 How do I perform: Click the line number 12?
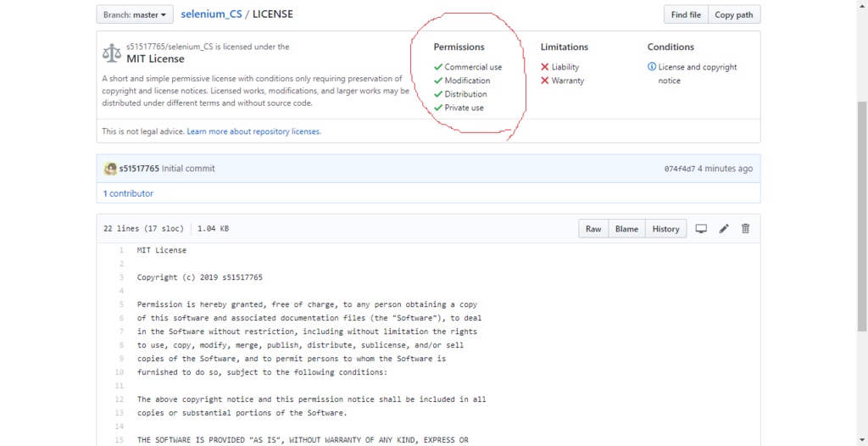120,399
